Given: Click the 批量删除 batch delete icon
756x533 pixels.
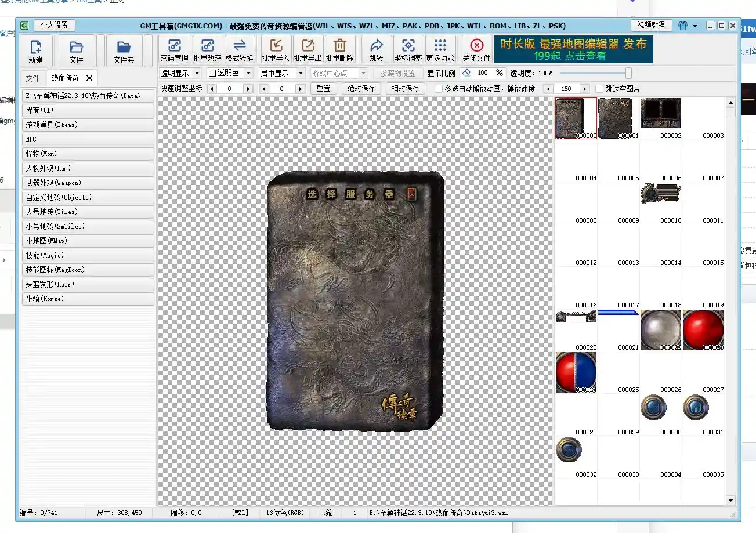Looking at the screenshot, I should click(x=339, y=50).
